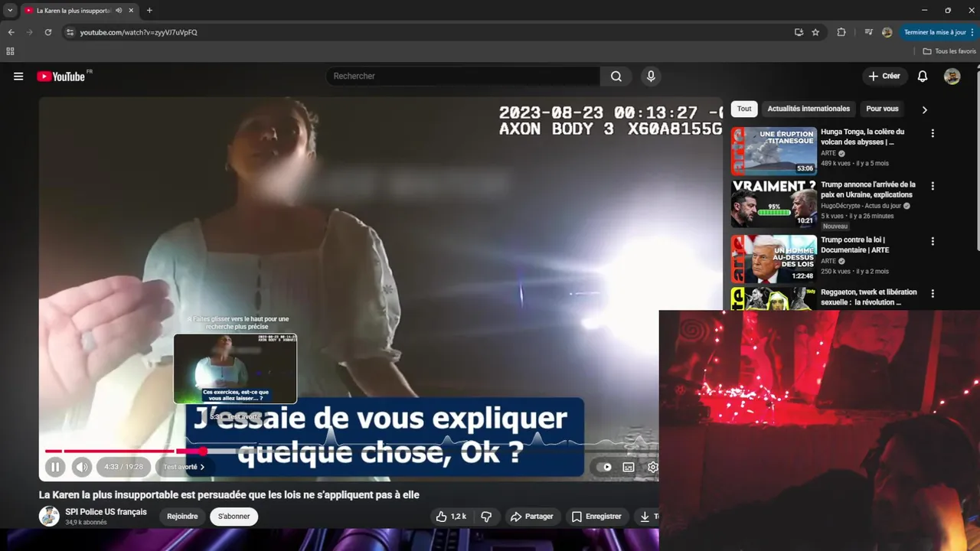Click the seek preview thumbnail

point(235,369)
